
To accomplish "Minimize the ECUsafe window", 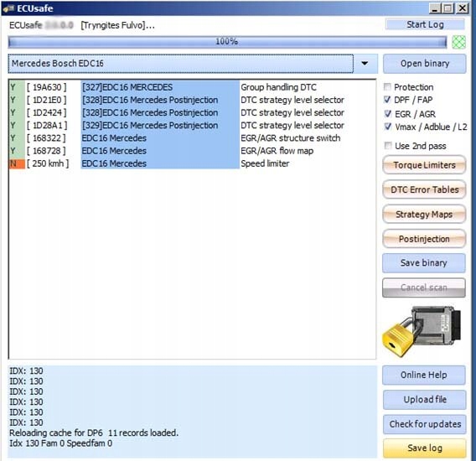I will (x=434, y=8).
